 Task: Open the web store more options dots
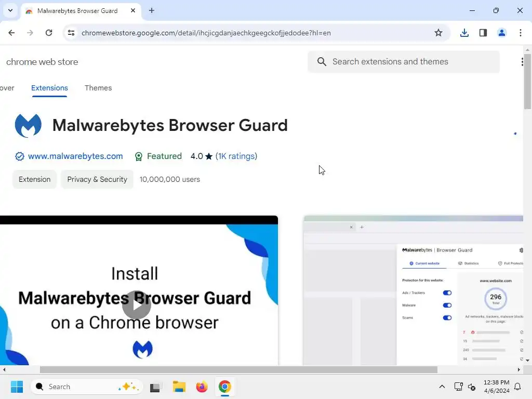click(x=522, y=61)
